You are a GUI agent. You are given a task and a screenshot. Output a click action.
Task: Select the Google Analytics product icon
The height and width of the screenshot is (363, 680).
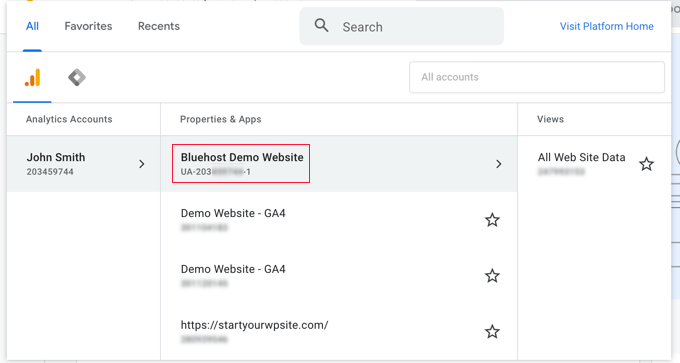pos(32,78)
